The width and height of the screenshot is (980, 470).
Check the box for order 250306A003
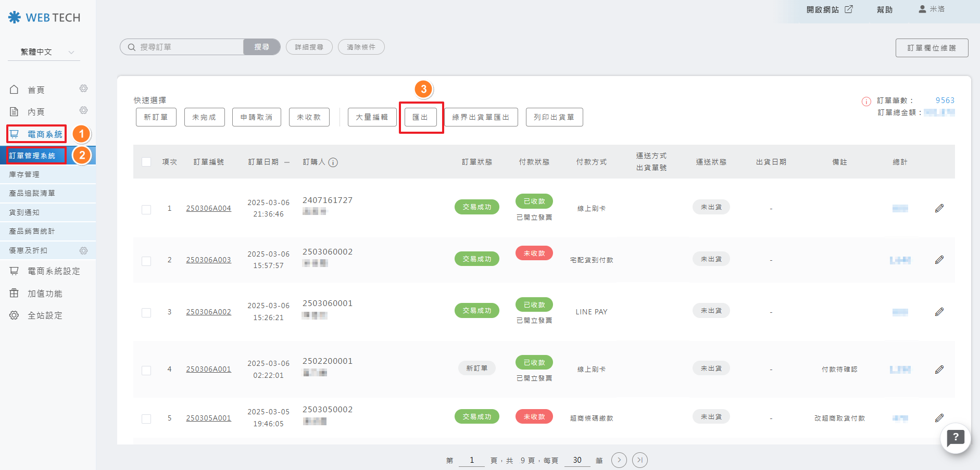pos(146,261)
